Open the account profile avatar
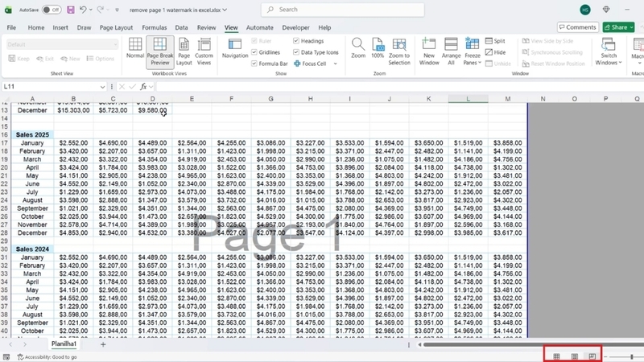Viewport: 644px width, 362px height. (585, 10)
